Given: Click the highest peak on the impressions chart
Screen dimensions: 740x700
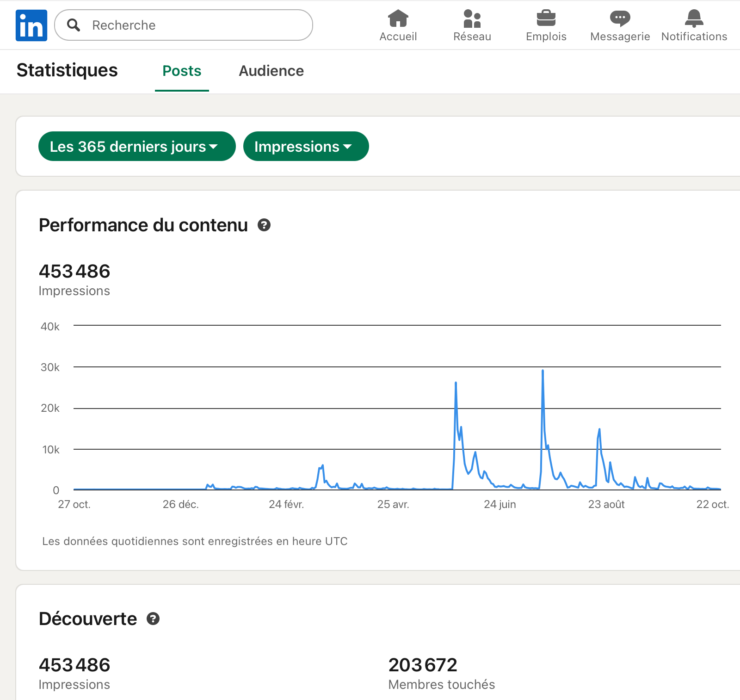Looking at the screenshot, I should point(543,372).
